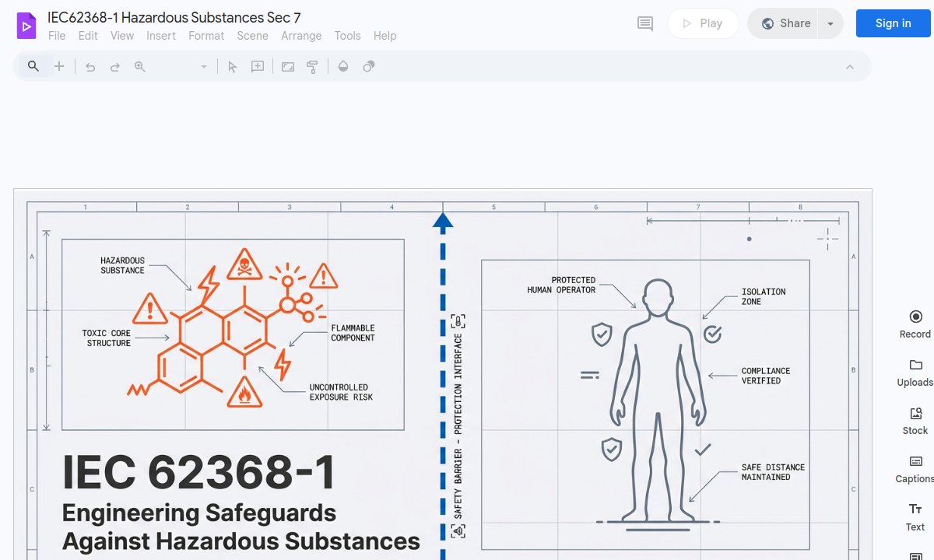Click the search menus magnifier icon
Viewport: 934px width, 560px height.
click(33, 67)
